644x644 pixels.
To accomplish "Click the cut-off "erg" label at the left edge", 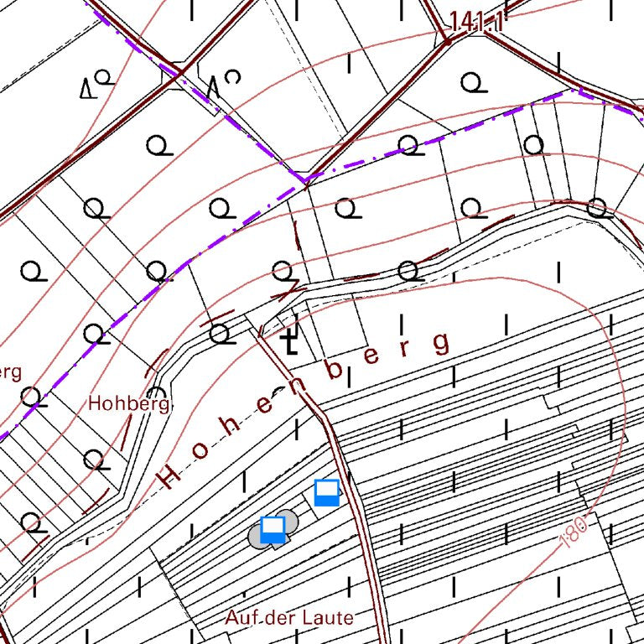I will pos(10,371).
